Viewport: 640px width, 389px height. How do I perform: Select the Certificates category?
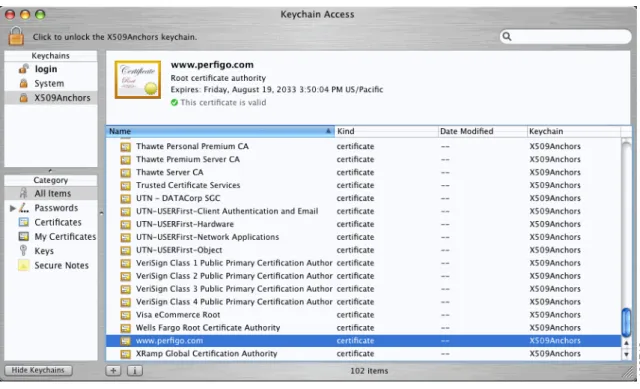click(51, 222)
